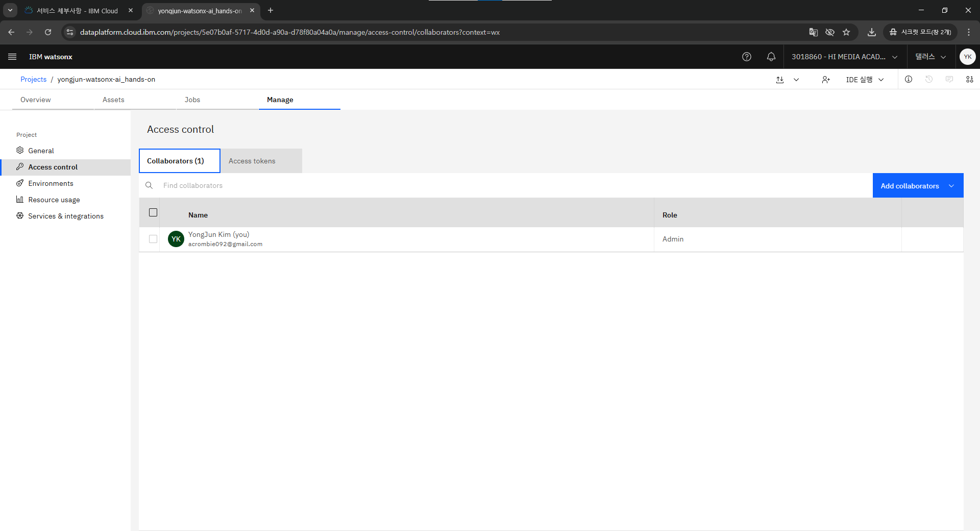
Task: Open the browser tab search dropdown
Action: (10, 10)
